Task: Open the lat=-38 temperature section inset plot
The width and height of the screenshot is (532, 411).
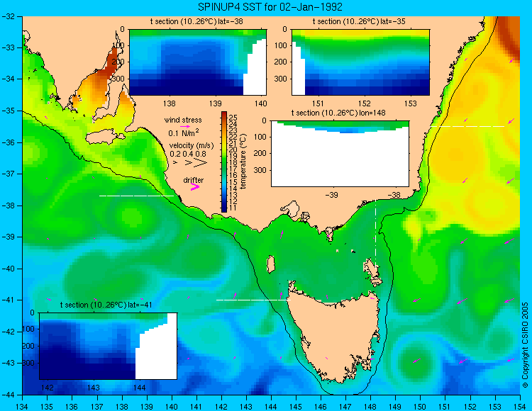Action: pos(198,62)
